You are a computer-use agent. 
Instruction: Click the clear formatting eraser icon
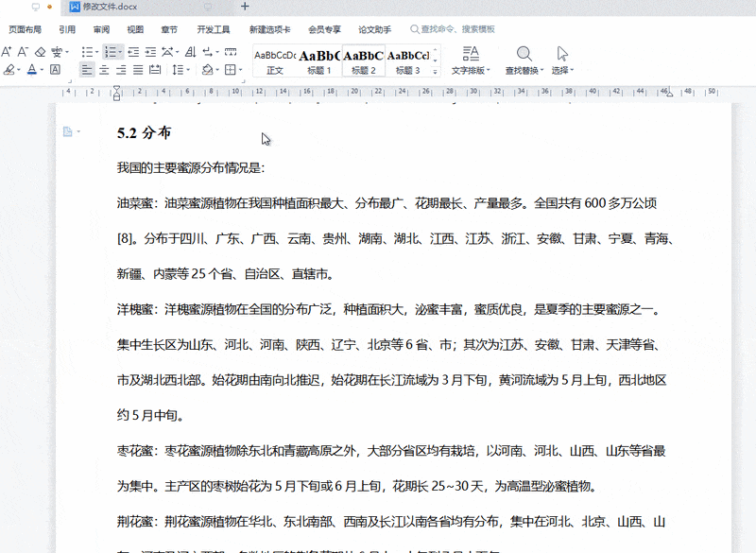[40, 52]
